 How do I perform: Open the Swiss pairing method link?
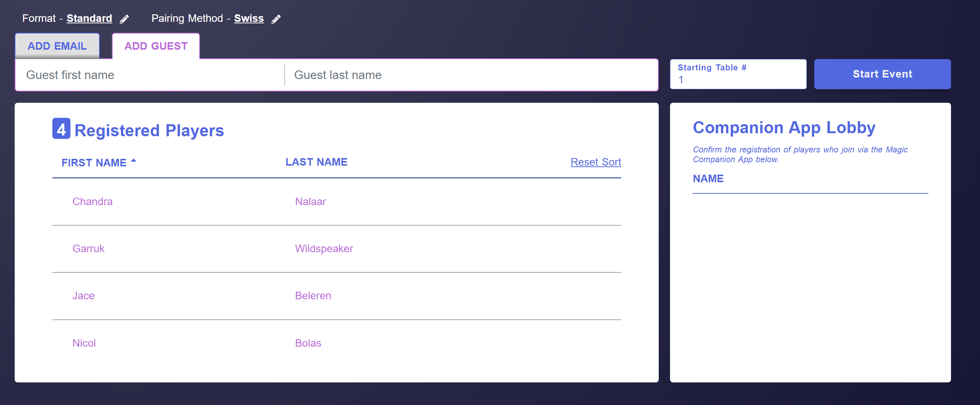pyautogui.click(x=249, y=18)
